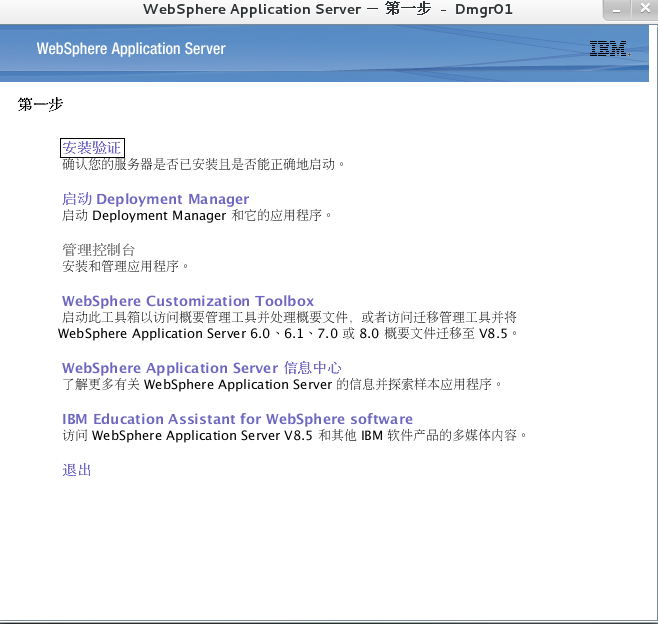Click description 启动 Deployment Manager 和它的应用程序
Viewport: 658px width, 624px height.
coord(197,216)
